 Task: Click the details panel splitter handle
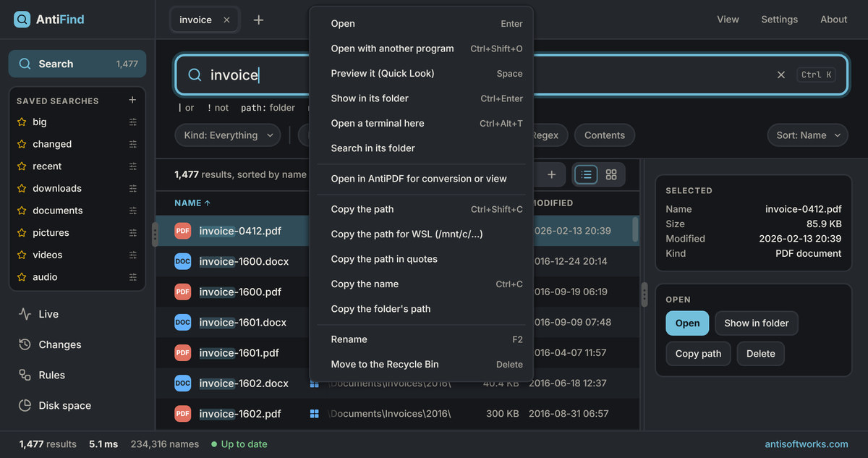pyautogui.click(x=644, y=294)
